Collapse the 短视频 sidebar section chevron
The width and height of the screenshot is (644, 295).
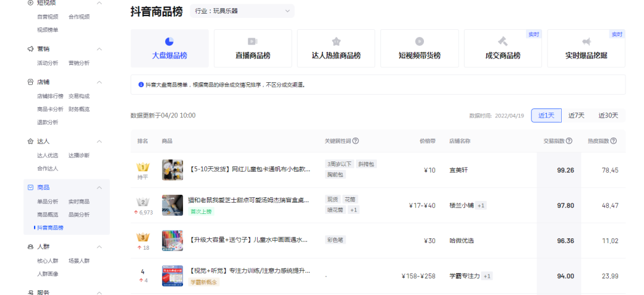pos(99,3)
